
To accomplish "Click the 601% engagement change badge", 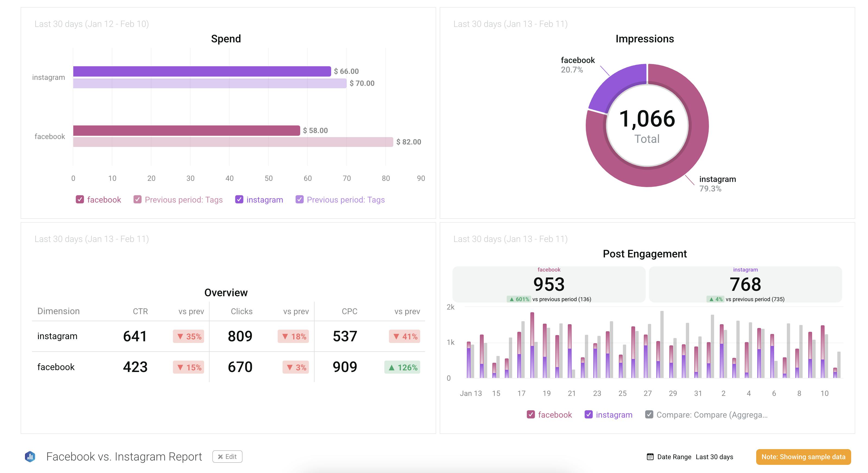I will point(519,299).
